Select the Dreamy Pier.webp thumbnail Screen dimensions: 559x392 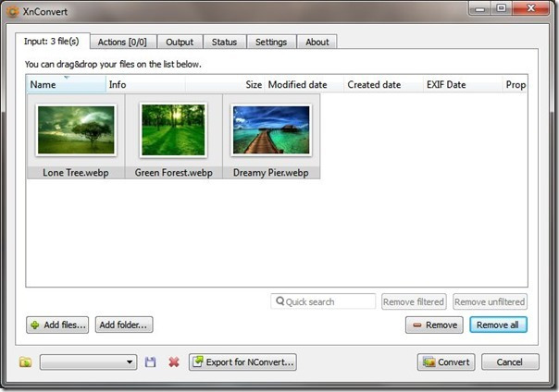[x=271, y=130]
